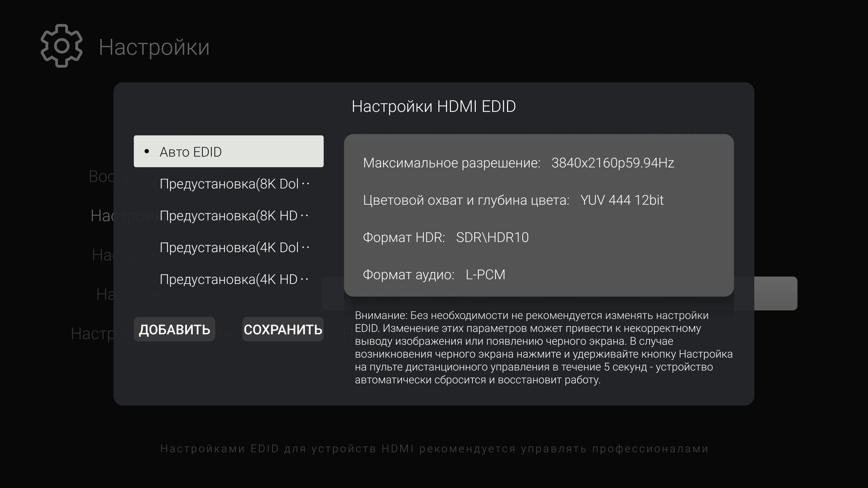Click the dimmed bottom Настр… background menu item
Viewport: 868px width, 488px height.
point(92,334)
